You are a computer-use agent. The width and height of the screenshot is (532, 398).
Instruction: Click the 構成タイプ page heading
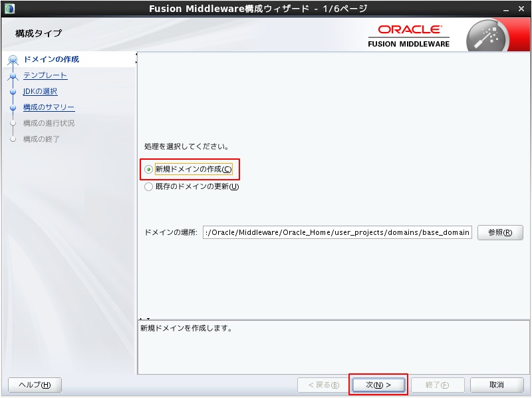[39, 33]
